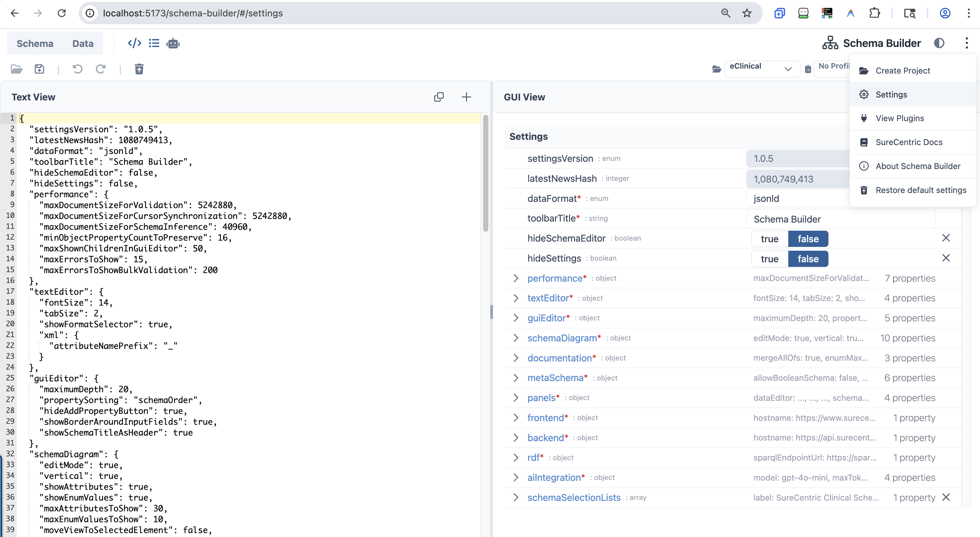
Task: Edit the toolbarTitle input field
Action: 841,219
